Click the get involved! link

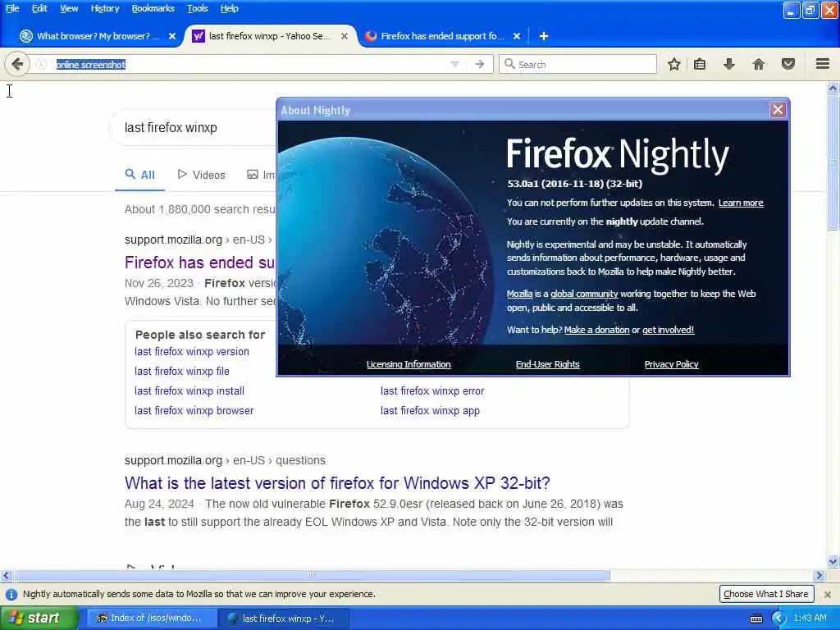point(668,330)
